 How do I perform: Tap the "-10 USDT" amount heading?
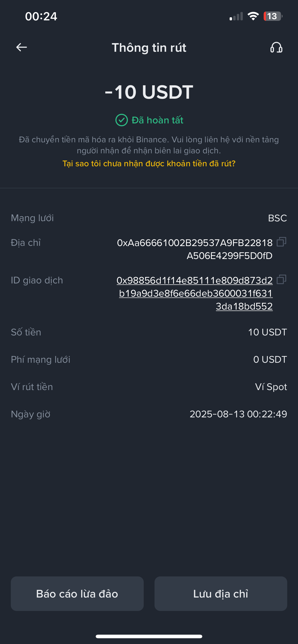(149, 92)
